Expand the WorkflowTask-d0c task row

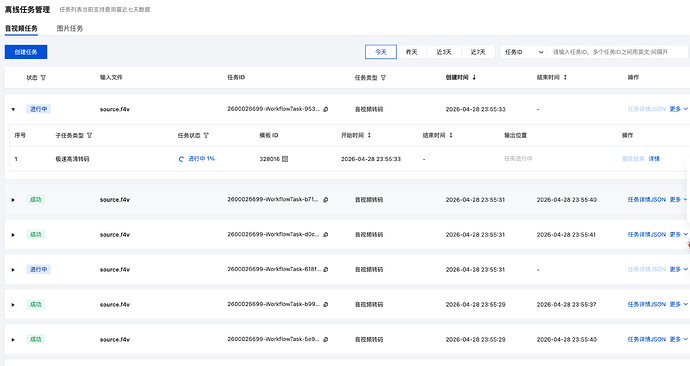(13, 235)
